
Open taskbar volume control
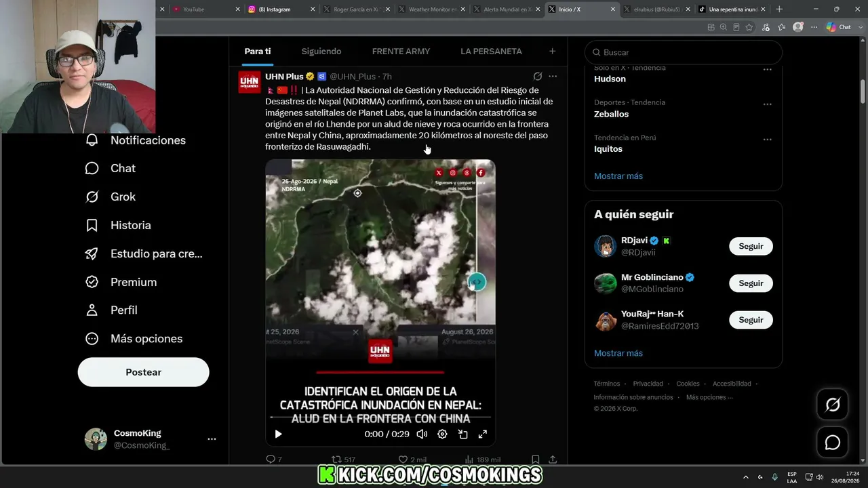[x=819, y=477]
